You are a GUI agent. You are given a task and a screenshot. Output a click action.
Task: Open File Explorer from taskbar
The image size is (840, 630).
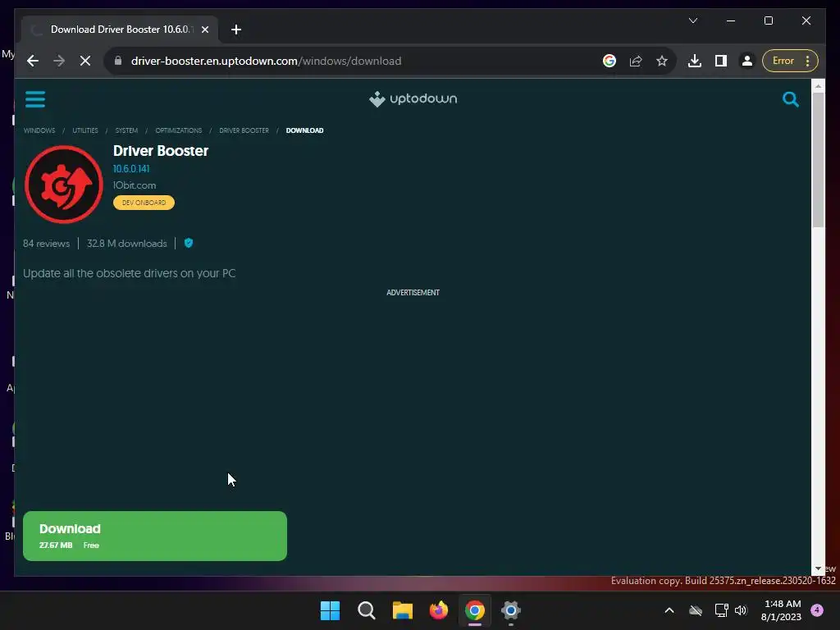point(402,610)
